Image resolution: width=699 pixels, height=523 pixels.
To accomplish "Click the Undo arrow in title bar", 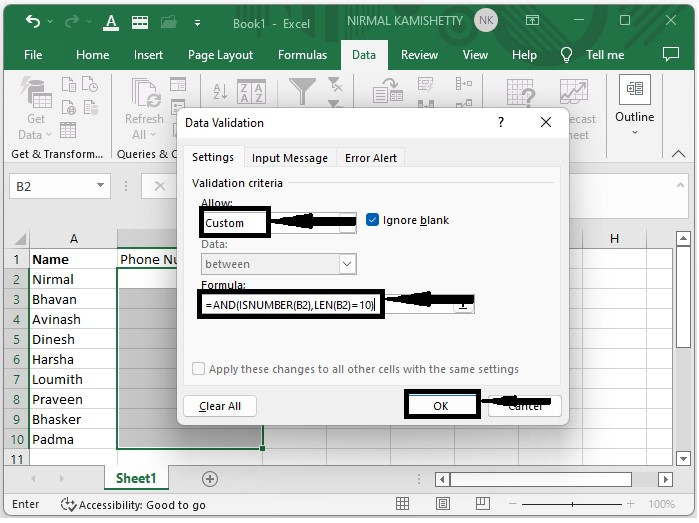I will coord(33,20).
